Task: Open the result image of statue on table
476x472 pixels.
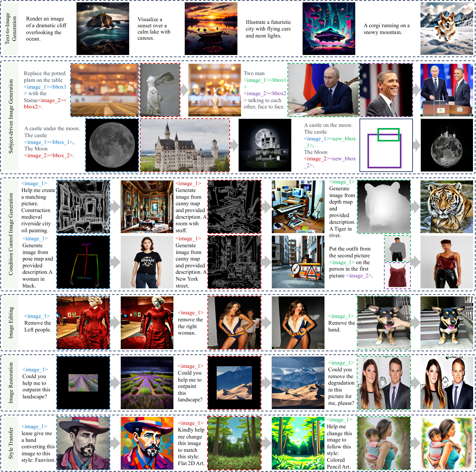Action: (x=215, y=90)
